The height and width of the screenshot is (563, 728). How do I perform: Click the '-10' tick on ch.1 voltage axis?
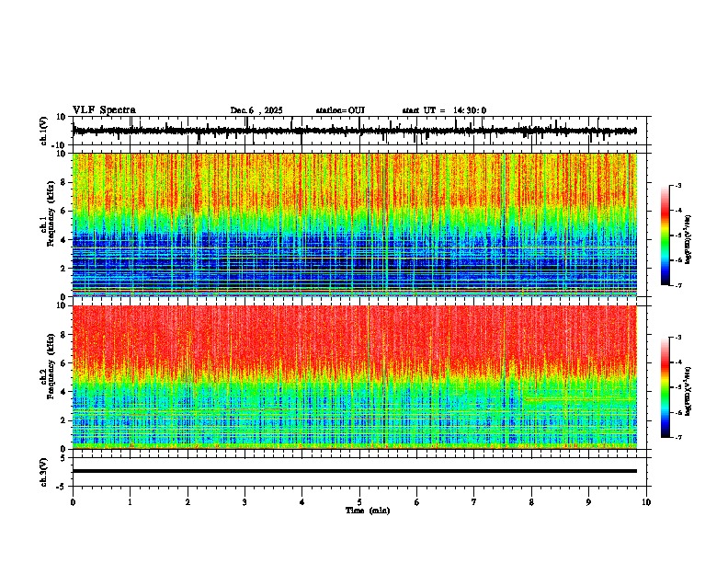(x=60, y=145)
